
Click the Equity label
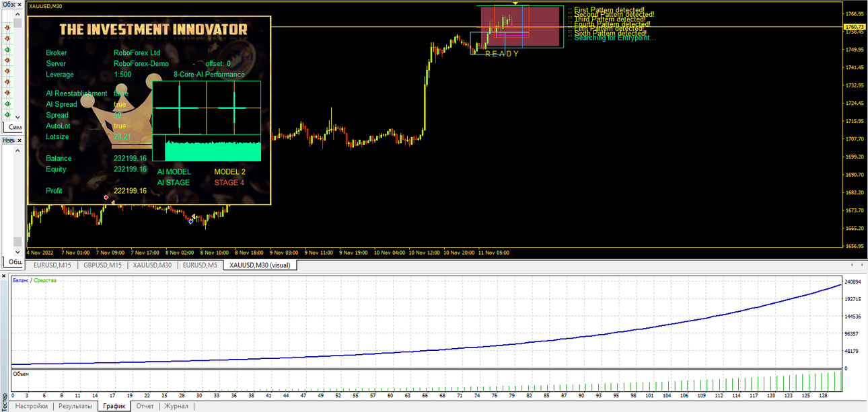pos(56,169)
